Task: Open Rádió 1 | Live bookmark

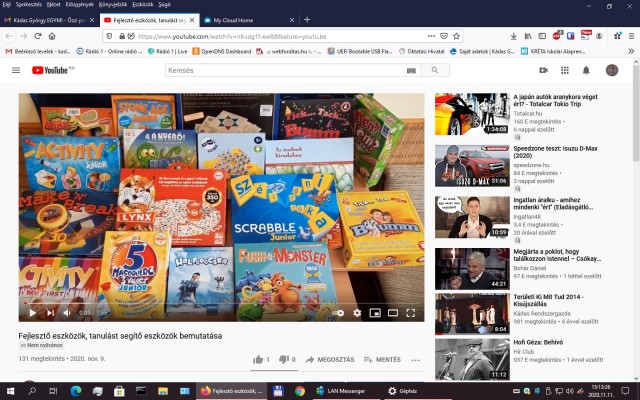Action: click(168, 51)
